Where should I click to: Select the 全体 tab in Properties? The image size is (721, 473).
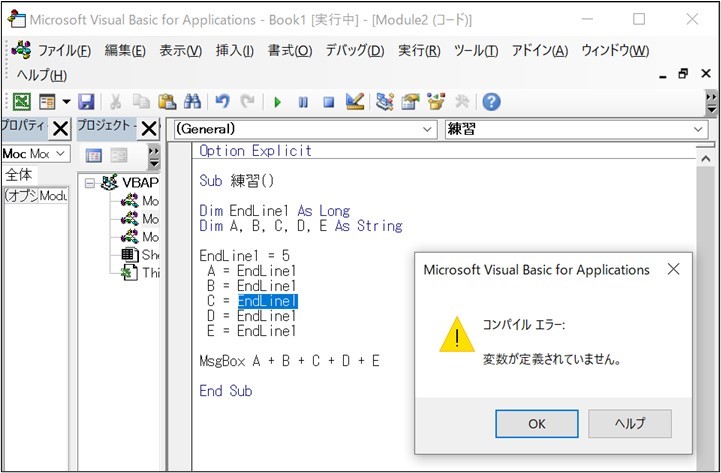[18, 175]
